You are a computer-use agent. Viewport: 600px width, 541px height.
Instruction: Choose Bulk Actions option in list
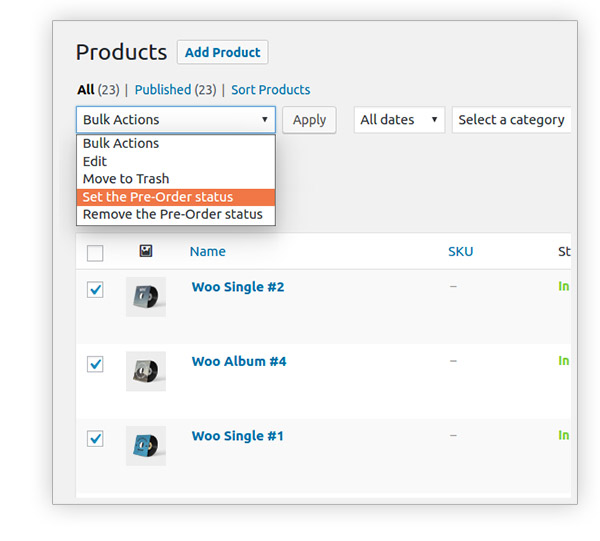click(176, 143)
